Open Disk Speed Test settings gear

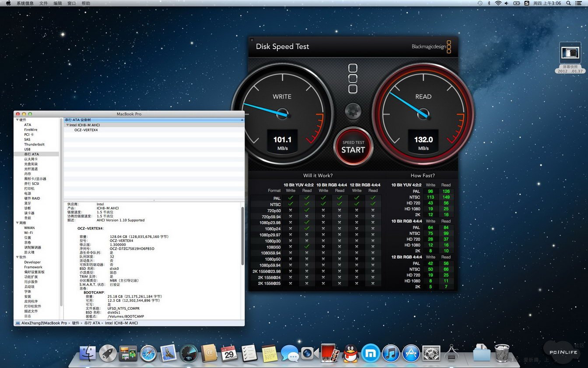(x=353, y=111)
